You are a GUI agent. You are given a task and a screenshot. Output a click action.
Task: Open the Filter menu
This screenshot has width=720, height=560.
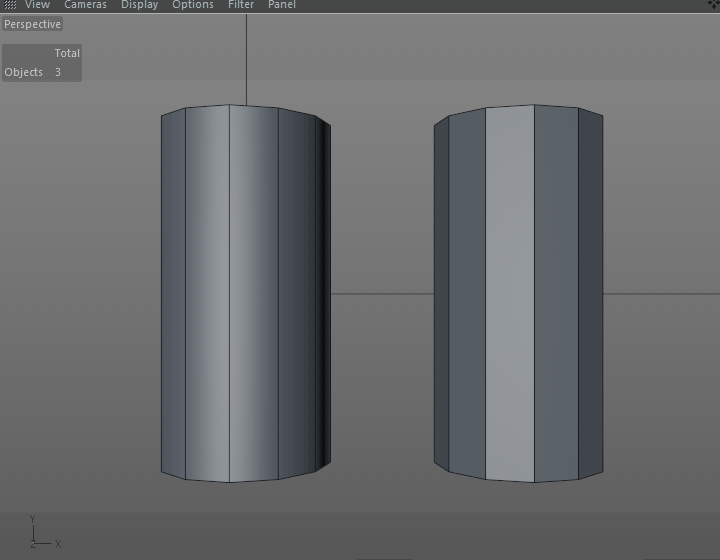click(x=241, y=5)
